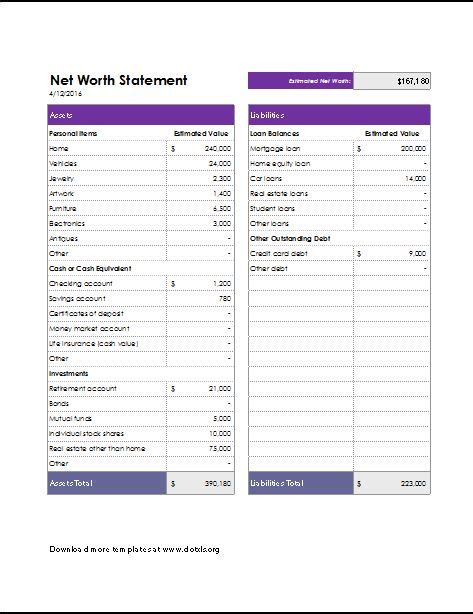Click the Net Worth Statement title
Image resolution: width=473 pixels, height=614 pixels.
(119, 80)
